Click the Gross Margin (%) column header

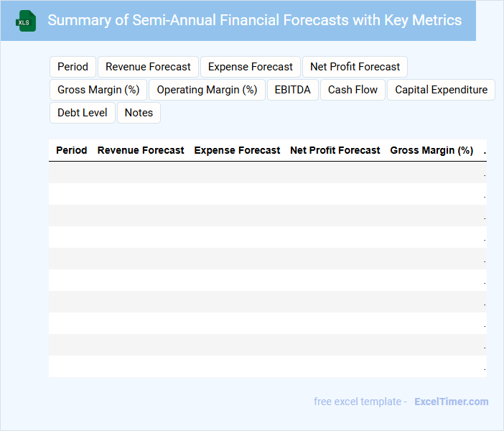[x=431, y=150]
